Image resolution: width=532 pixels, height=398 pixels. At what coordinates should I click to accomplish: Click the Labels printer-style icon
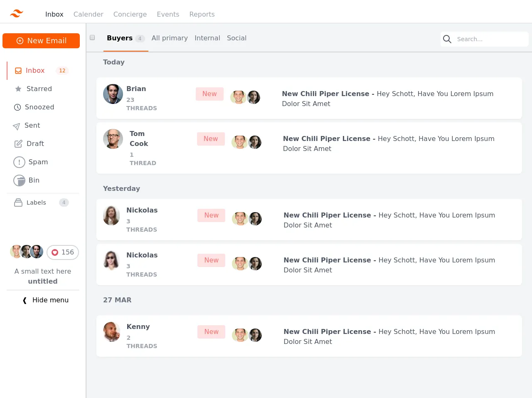point(18,203)
